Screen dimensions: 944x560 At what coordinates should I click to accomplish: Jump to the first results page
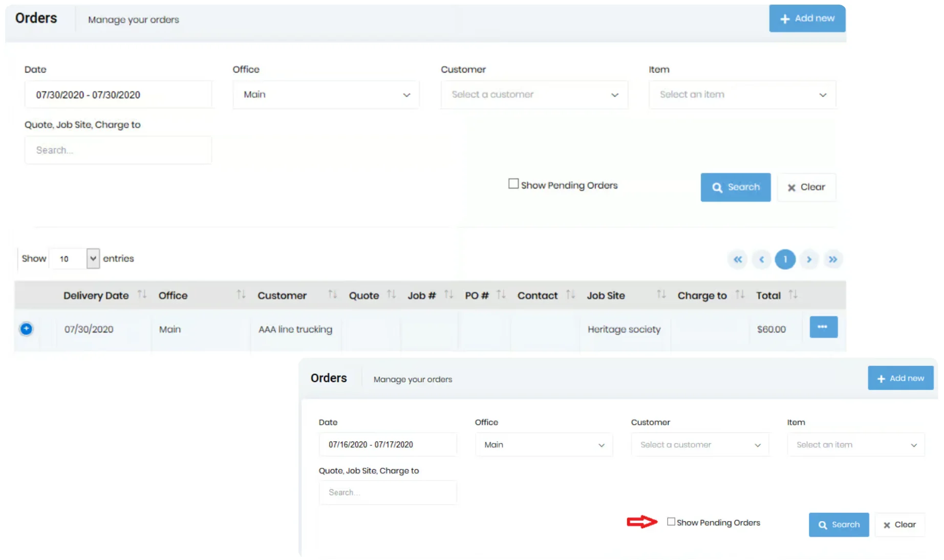[738, 260]
